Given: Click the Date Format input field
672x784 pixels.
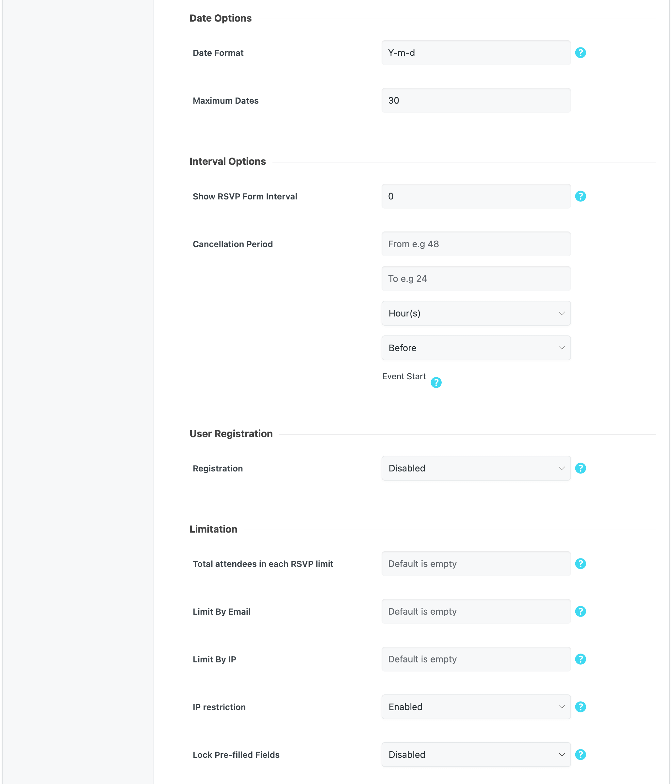Looking at the screenshot, I should pyautogui.click(x=476, y=53).
